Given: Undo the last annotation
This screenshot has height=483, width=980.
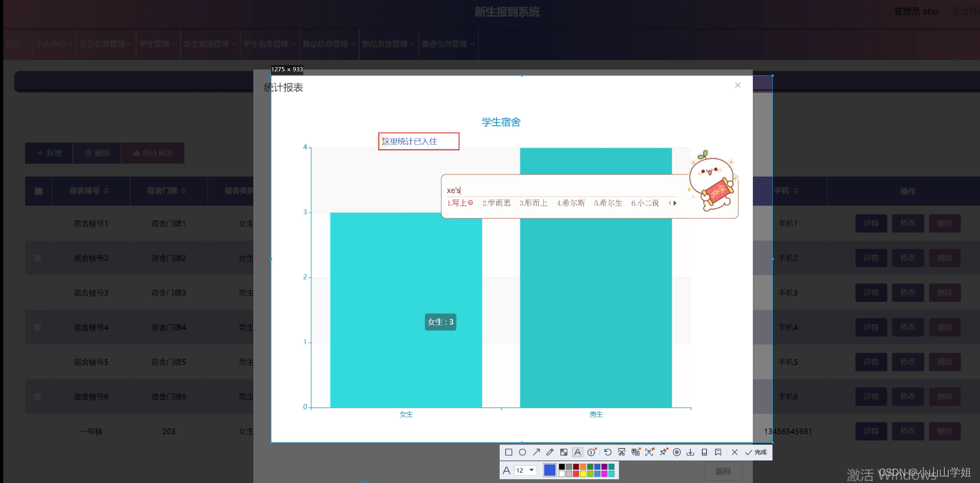Looking at the screenshot, I should point(608,452).
